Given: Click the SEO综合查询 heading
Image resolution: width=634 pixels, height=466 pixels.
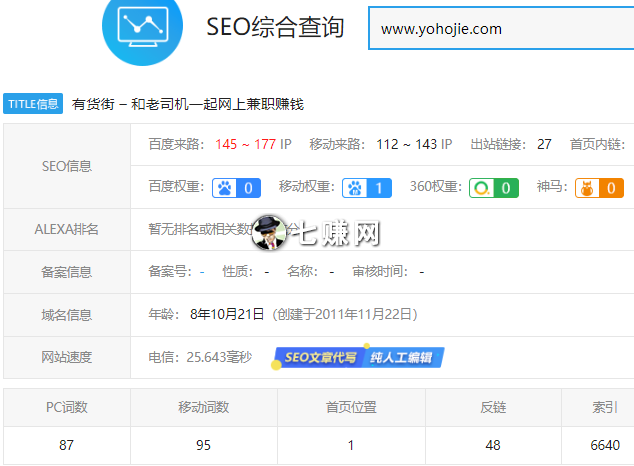Looking at the screenshot, I should [275, 27].
